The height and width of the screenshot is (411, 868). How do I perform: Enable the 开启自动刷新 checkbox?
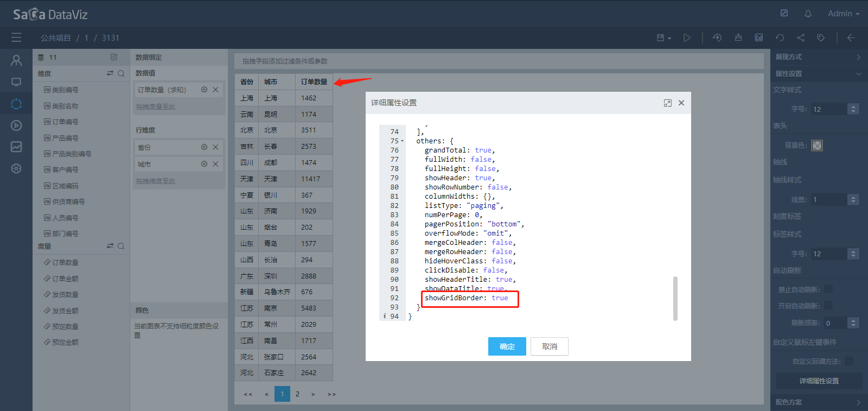(828, 306)
